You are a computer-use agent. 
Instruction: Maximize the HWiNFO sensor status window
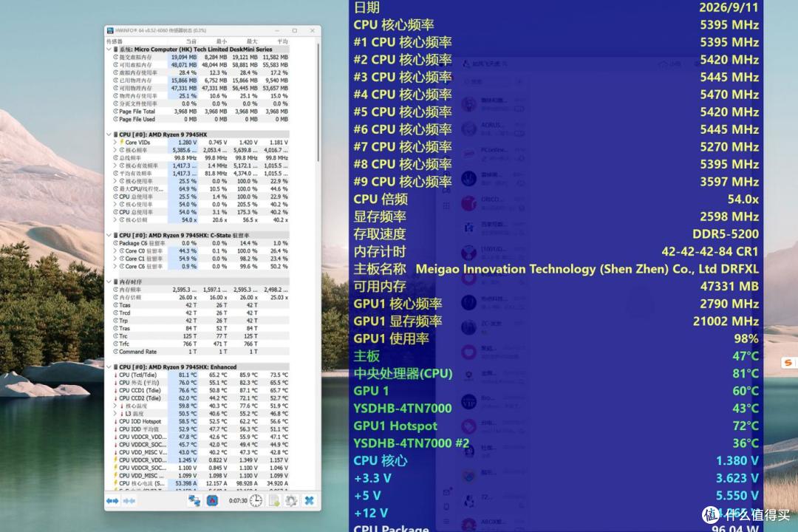pos(295,30)
